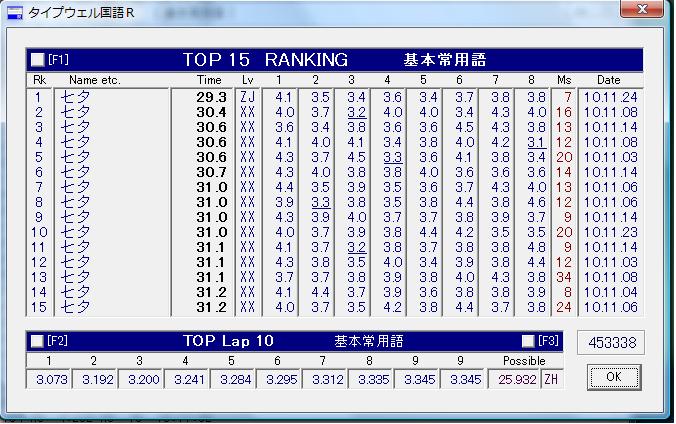Select the lap time 3.200
Screen dimensions: 676x424
tap(144, 380)
